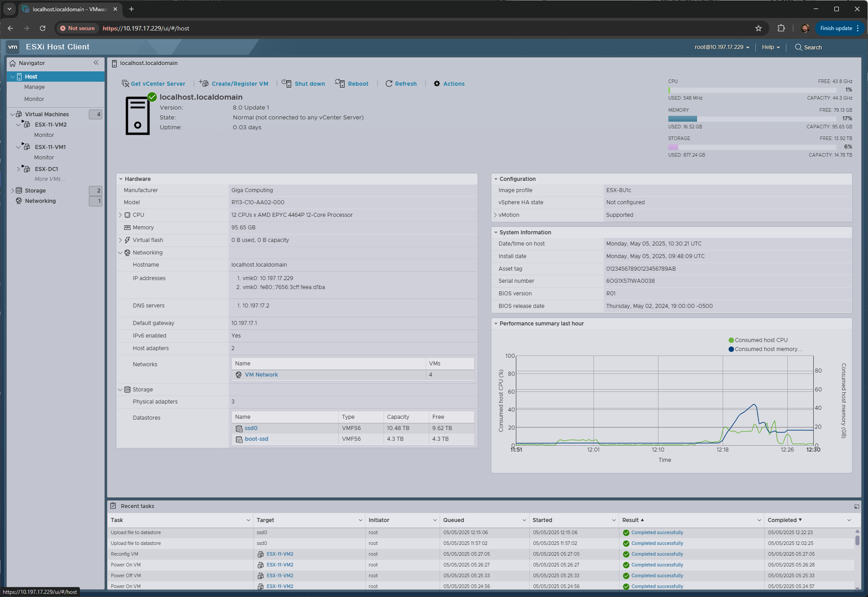This screenshot has height=597, width=868.
Task: Open the Actions gear menu
Action: coord(437,83)
